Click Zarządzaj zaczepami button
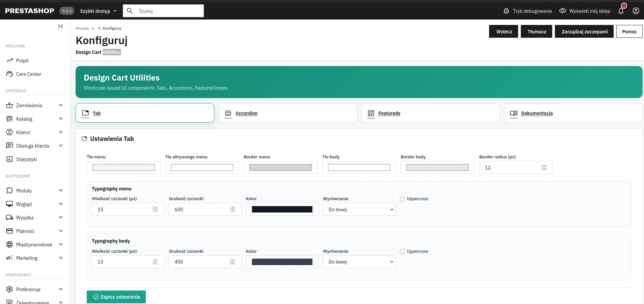Screen dimensions: 644x304 [584, 31]
